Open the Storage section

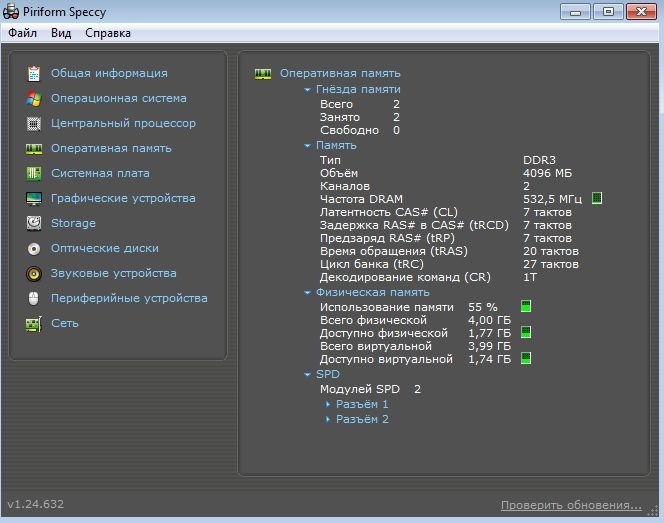click(73, 223)
